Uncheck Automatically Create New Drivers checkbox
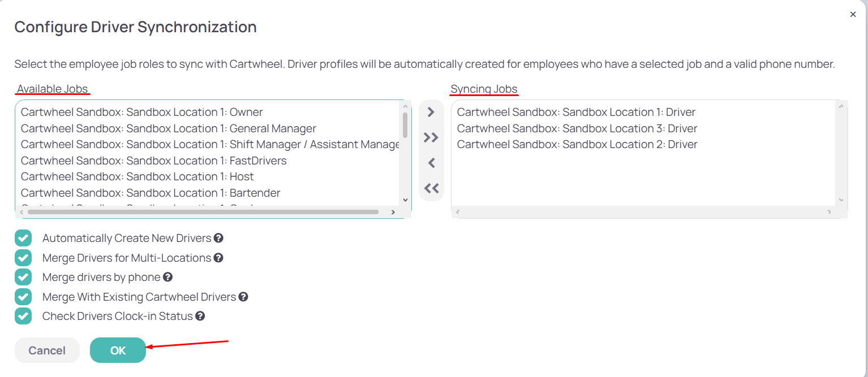This screenshot has width=868, height=377. (23, 238)
